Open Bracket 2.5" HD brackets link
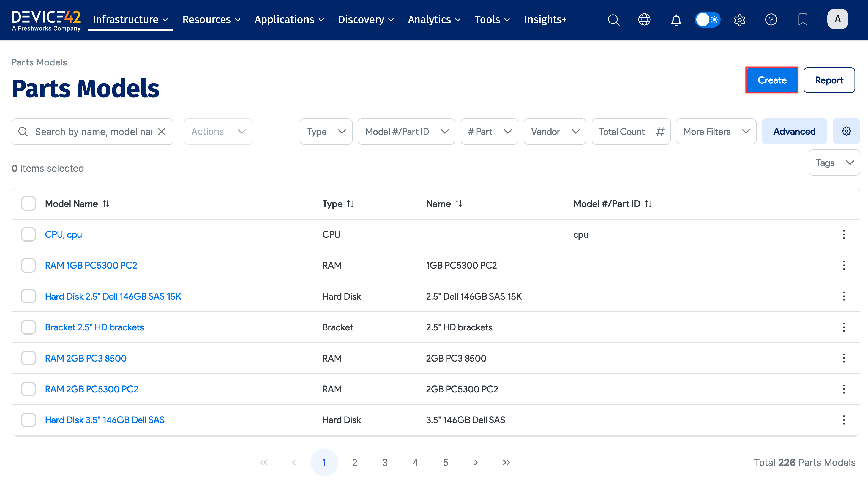868x487 pixels. coord(94,327)
